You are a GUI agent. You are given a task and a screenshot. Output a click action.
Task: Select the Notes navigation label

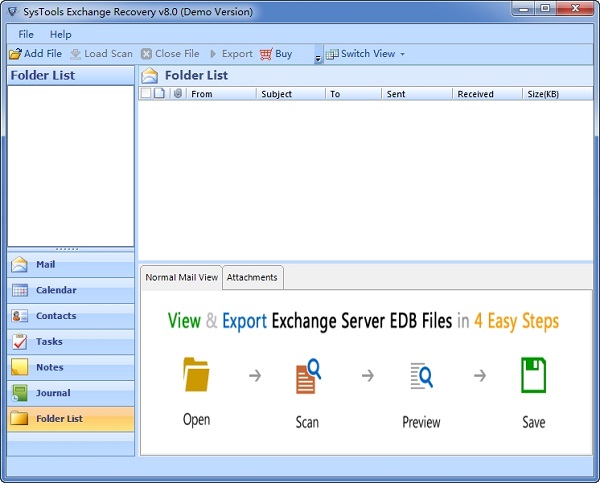pos(50,367)
